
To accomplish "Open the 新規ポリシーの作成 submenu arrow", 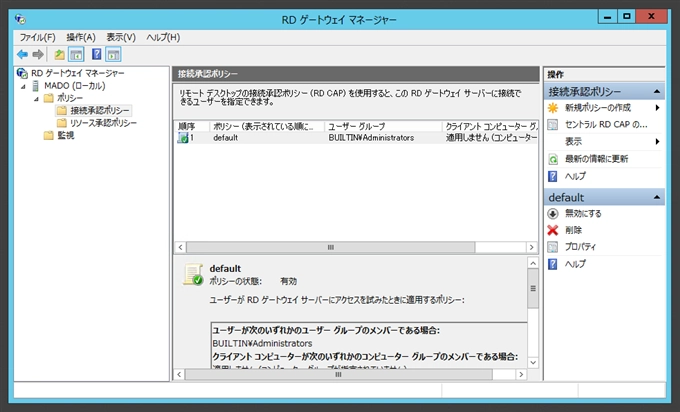I will tap(657, 108).
